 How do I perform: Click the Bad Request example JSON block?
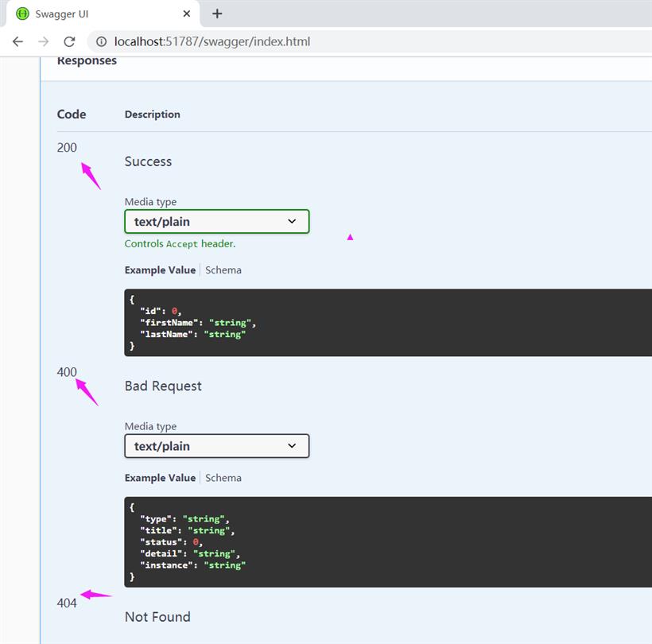coord(388,541)
